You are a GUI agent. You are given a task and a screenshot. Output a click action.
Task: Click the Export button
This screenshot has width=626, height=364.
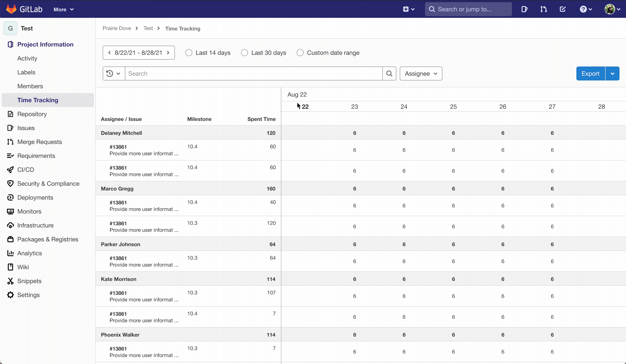click(x=591, y=73)
